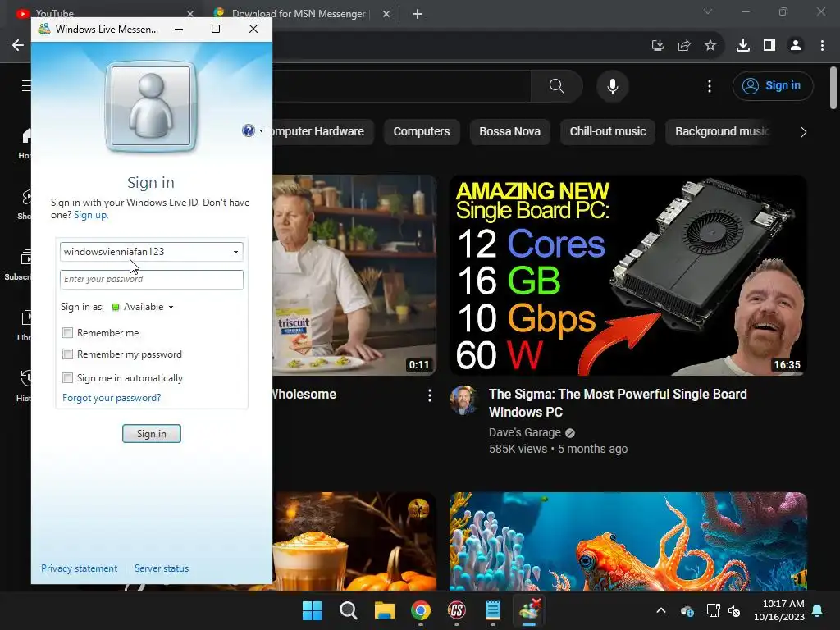The height and width of the screenshot is (630, 840).
Task: Open the Available status dropdown
Action: (143, 307)
